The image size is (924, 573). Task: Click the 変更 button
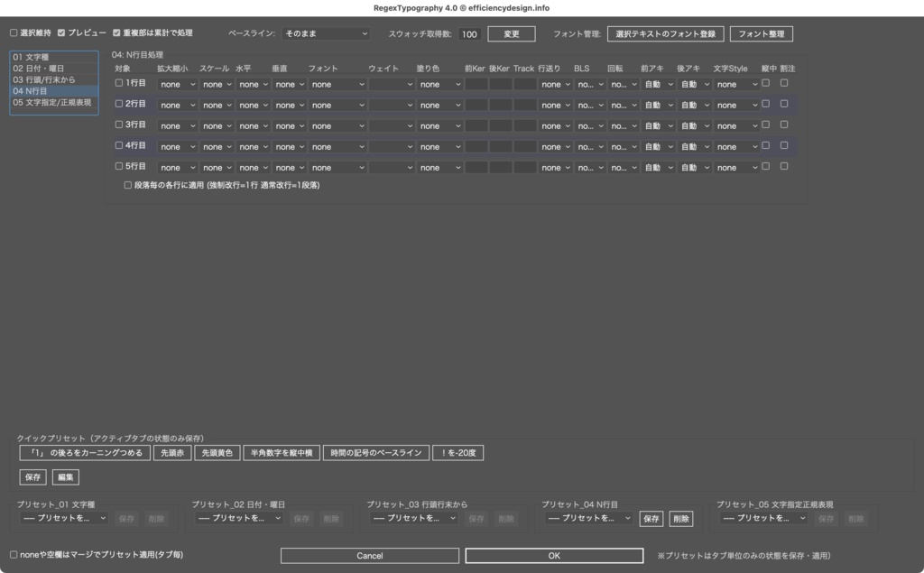tap(512, 34)
